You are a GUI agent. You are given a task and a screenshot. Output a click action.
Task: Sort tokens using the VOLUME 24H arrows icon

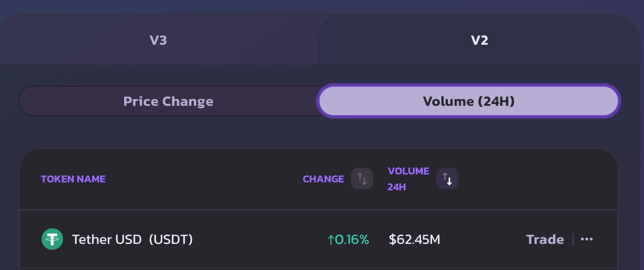point(447,179)
